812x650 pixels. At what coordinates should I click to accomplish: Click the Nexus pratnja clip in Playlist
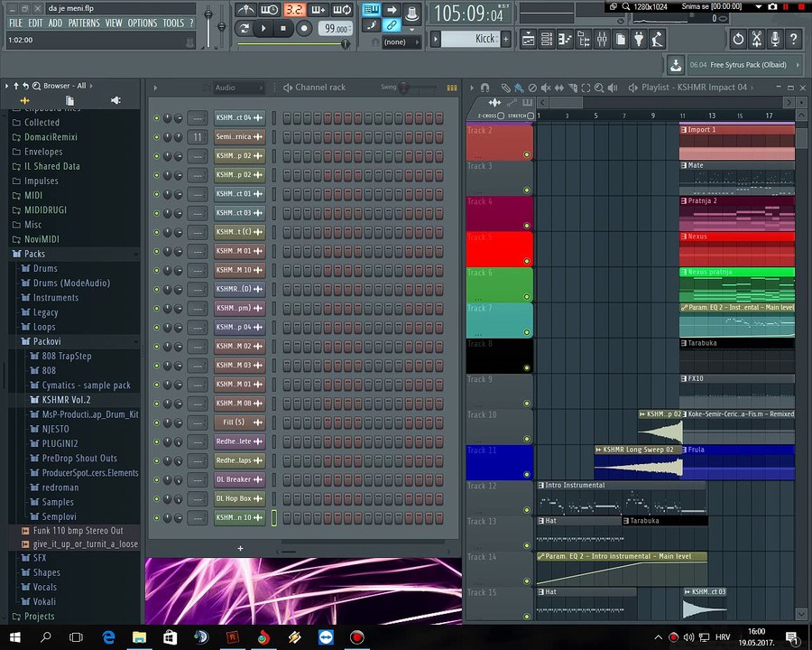click(737, 284)
